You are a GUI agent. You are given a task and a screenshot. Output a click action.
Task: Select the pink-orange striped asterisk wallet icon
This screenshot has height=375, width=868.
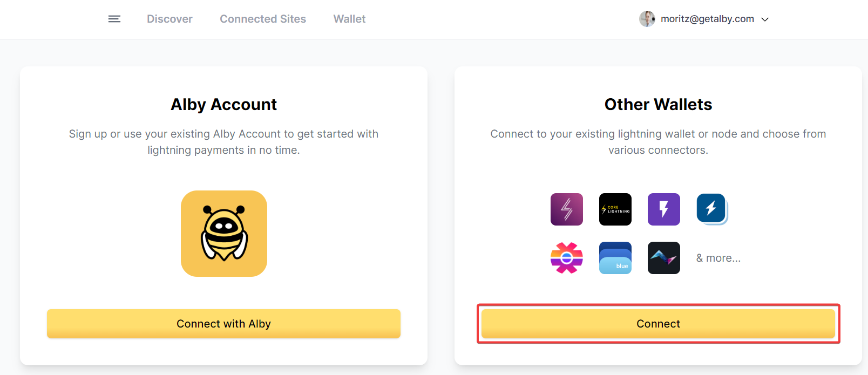click(567, 258)
